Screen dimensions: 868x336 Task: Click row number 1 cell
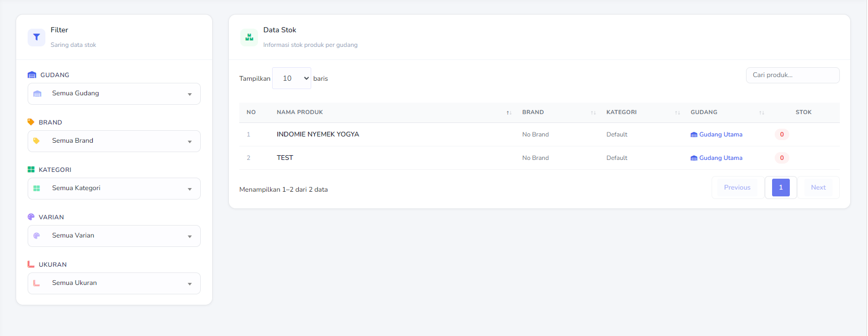click(249, 134)
